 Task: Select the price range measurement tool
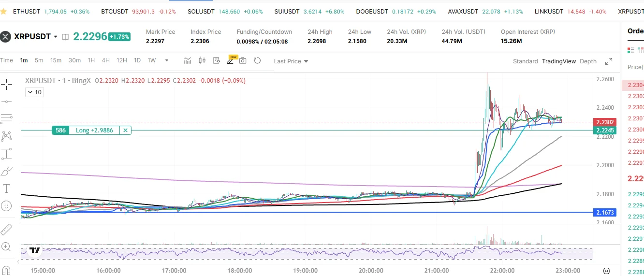[x=6, y=154]
